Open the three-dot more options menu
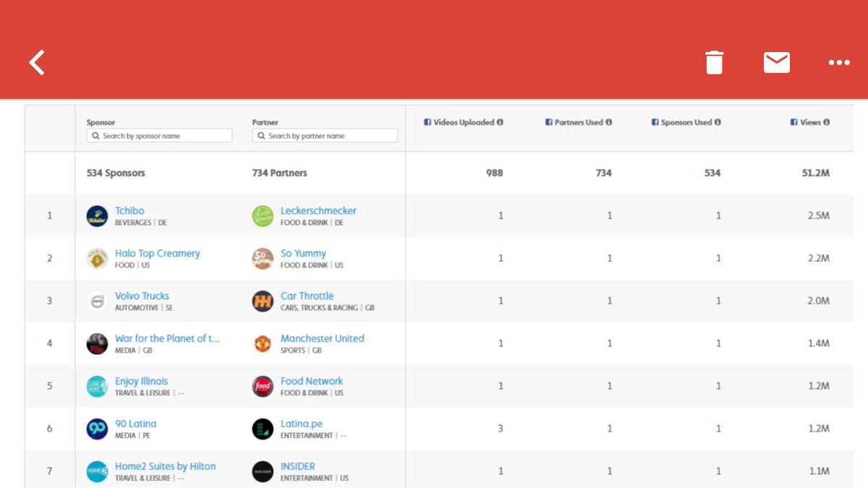 tap(839, 63)
